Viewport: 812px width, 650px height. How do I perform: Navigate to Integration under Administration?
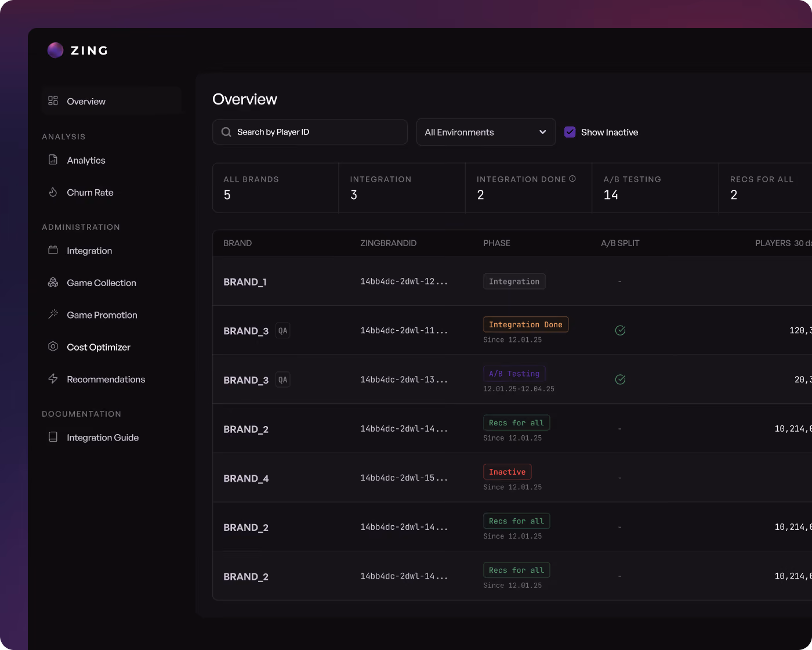89,251
